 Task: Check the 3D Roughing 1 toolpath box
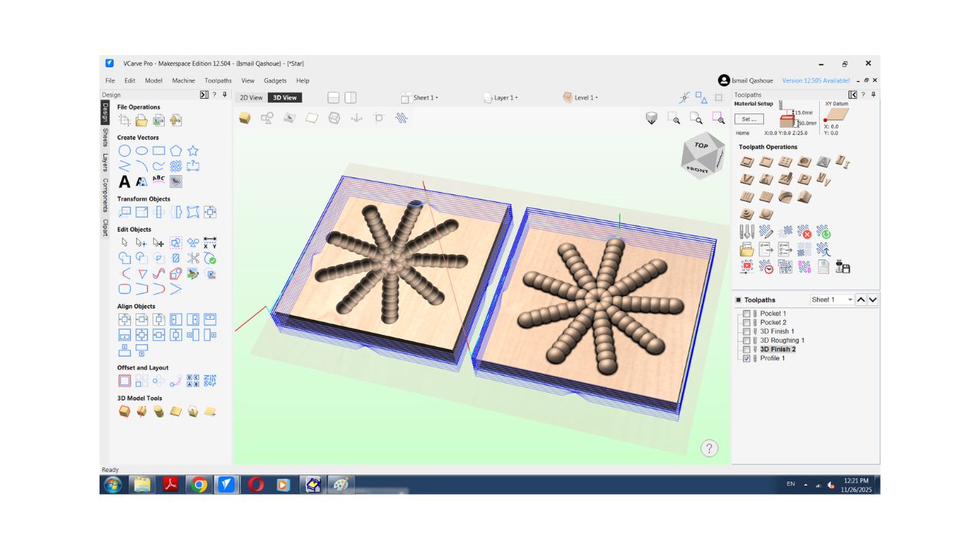[x=746, y=341]
